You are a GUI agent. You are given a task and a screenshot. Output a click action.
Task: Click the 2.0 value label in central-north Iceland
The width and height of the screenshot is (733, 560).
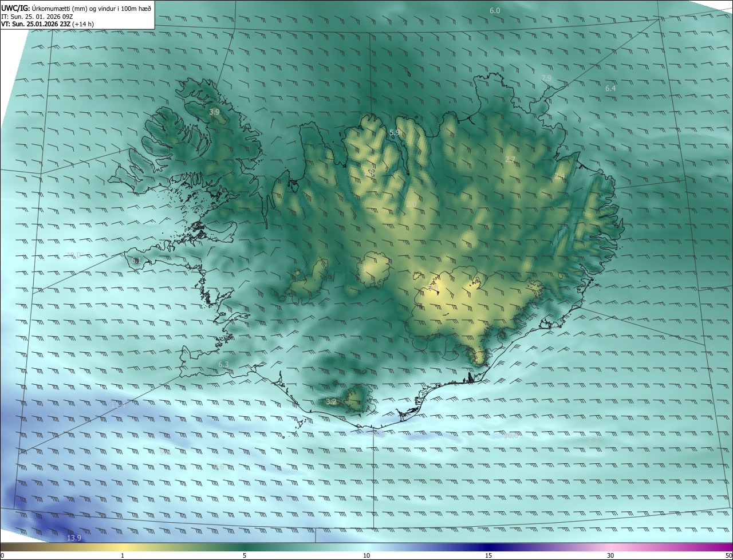411,204
